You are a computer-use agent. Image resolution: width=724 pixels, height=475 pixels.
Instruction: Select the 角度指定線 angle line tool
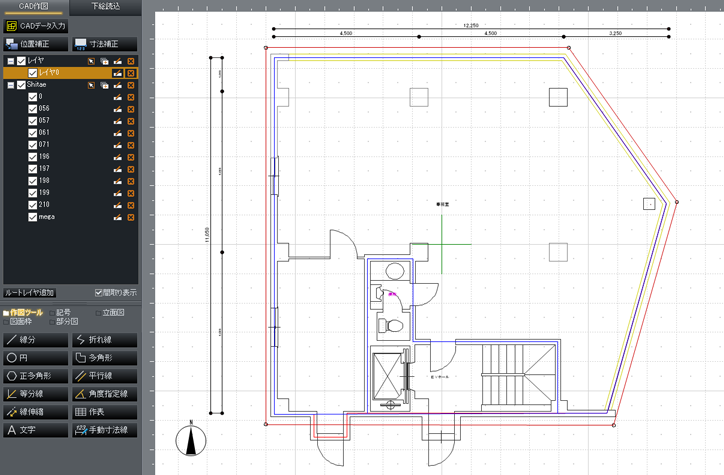(104, 394)
